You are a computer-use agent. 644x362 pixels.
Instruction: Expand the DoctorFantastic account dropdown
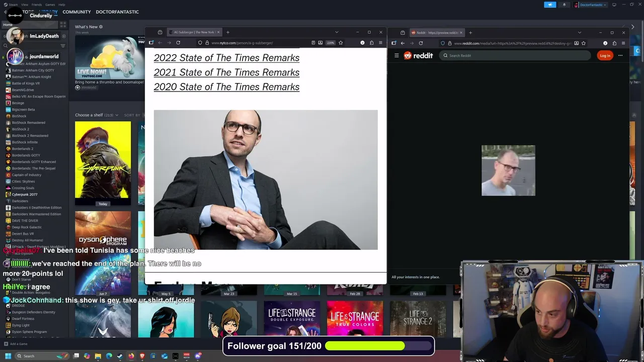click(590, 5)
